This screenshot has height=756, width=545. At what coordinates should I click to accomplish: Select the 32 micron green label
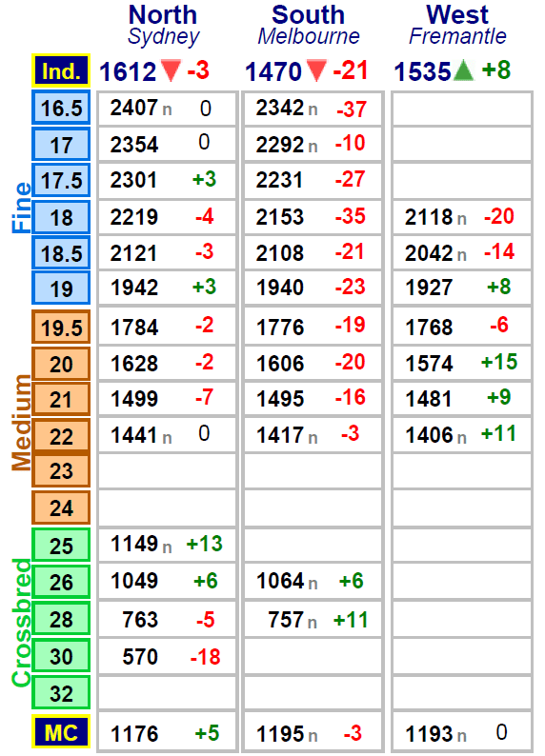[x=61, y=693]
